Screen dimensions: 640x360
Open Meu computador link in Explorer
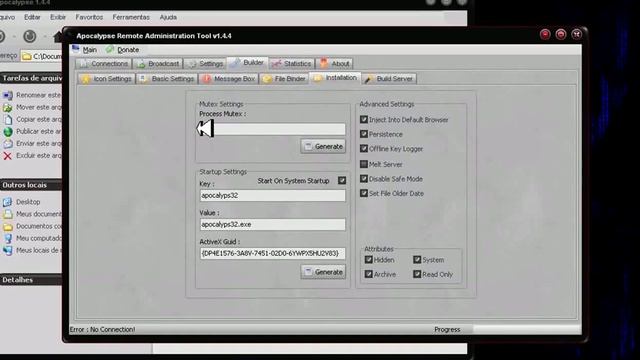[39, 238]
